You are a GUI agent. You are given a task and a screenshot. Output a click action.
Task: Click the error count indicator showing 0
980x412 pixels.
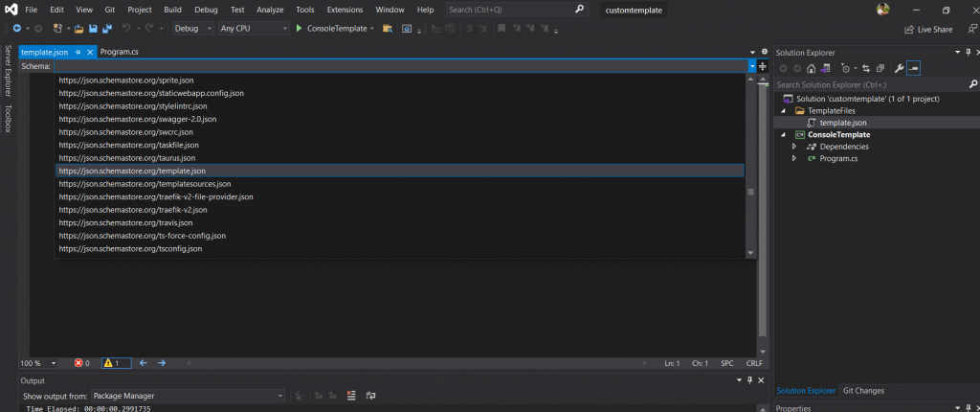click(x=82, y=363)
